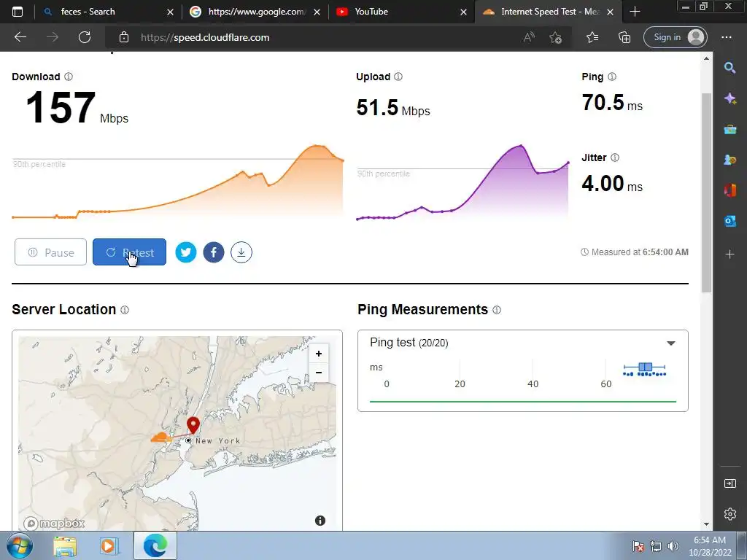Open the Windows Start menu
Image resolution: width=747 pixels, height=560 pixels.
tap(19, 545)
